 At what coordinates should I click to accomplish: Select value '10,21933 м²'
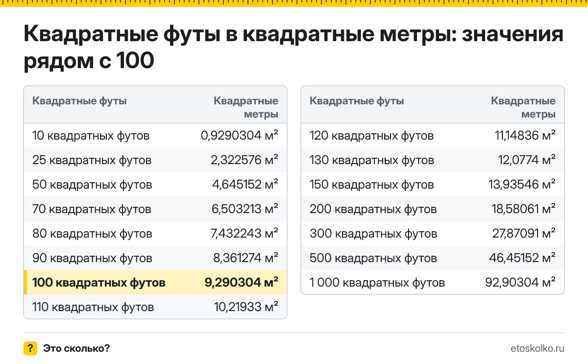246,307
